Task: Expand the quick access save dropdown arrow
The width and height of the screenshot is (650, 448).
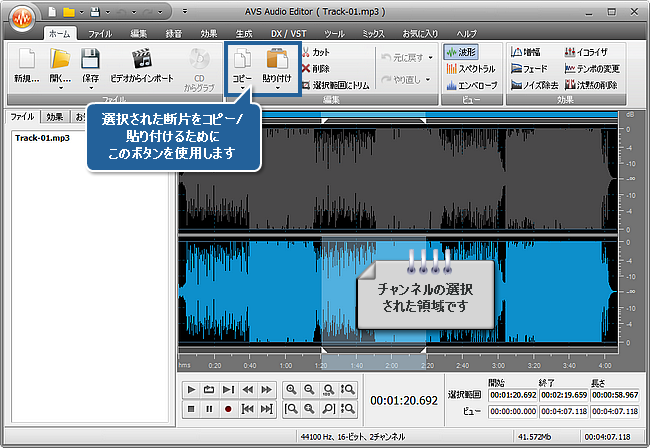Action: pos(108,12)
